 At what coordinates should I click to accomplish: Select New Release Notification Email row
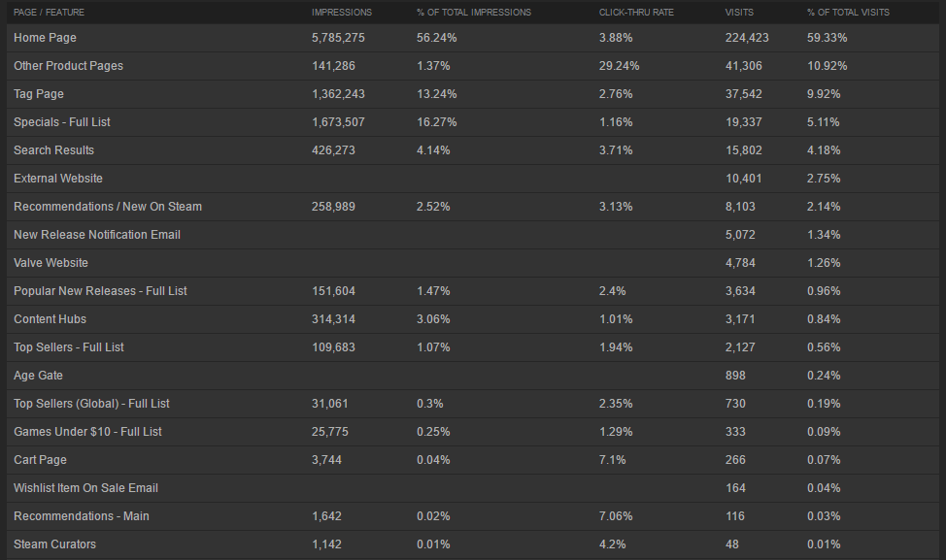click(473, 235)
